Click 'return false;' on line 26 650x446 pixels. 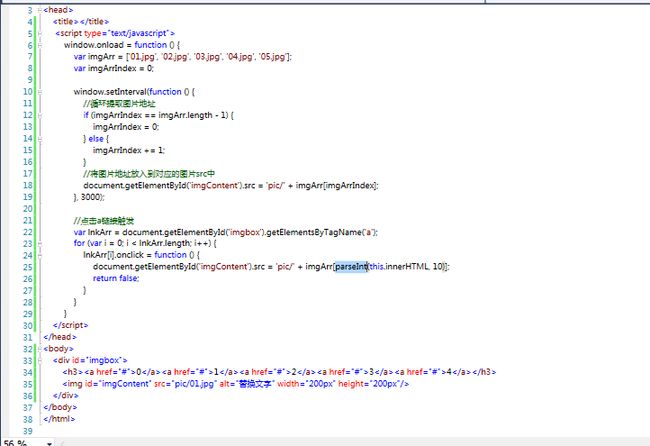[116, 279]
